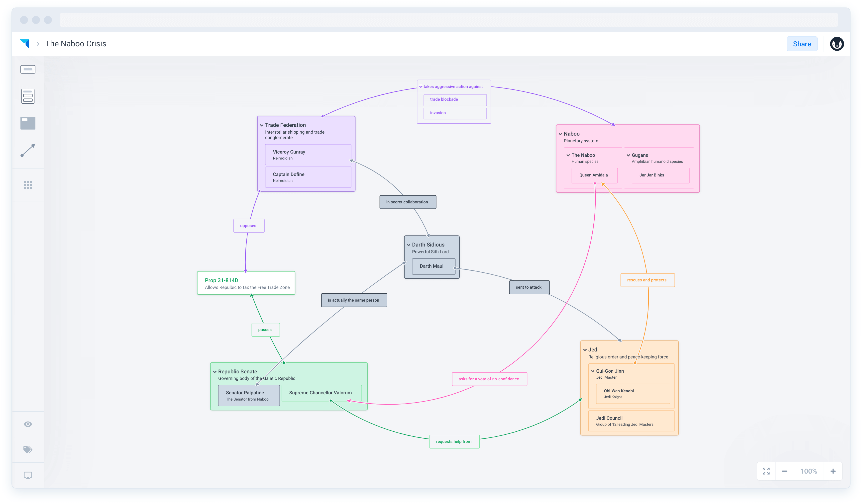Click the zoom out minus button
Image resolution: width=862 pixels, height=504 pixels.
pyautogui.click(x=784, y=471)
